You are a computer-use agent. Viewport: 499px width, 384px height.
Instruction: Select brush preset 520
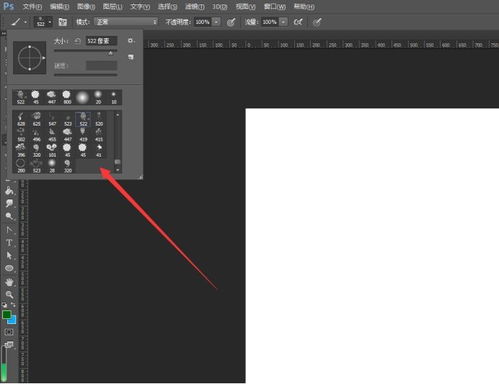(99, 119)
